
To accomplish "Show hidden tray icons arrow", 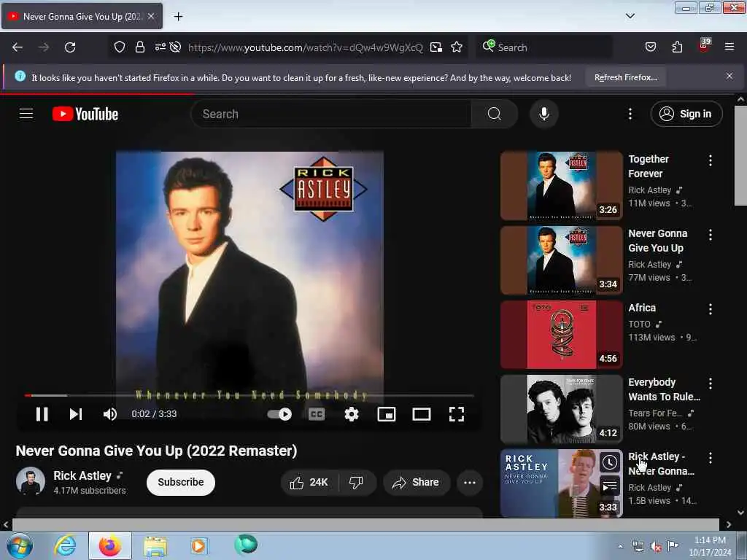I will click(x=620, y=547).
